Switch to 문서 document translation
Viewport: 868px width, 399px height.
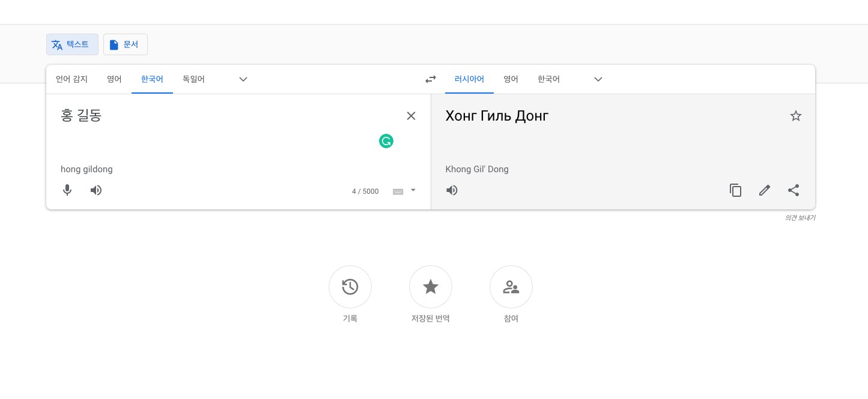pyautogui.click(x=126, y=44)
